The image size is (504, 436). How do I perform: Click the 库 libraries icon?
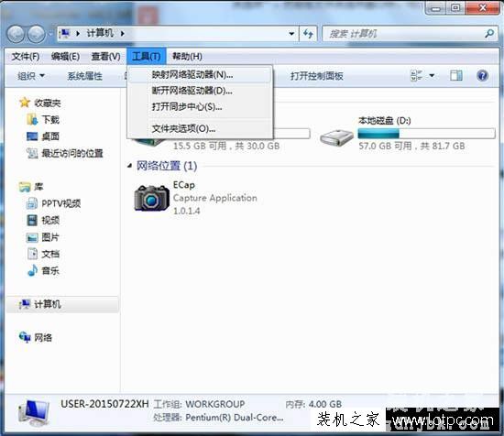25,187
